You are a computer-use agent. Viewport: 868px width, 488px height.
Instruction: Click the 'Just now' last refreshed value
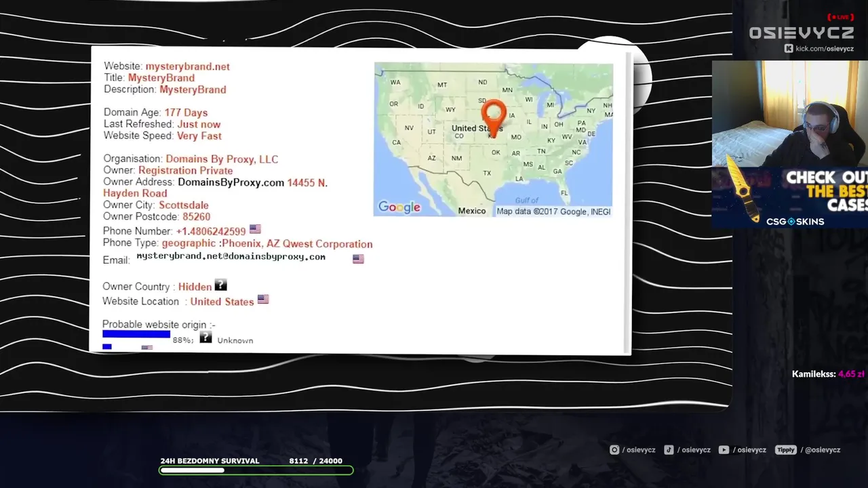(199, 124)
